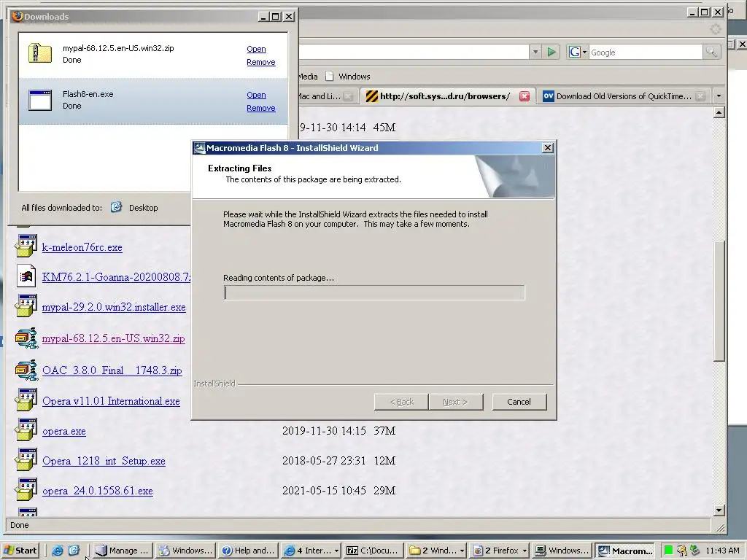
Task: Click Internet Explorer quick launch icon
Action: [x=57, y=551]
